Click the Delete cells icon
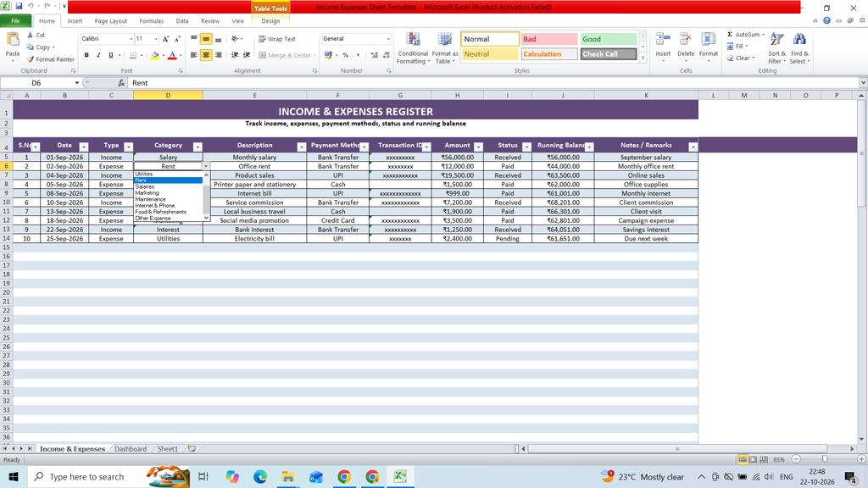 point(685,40)
